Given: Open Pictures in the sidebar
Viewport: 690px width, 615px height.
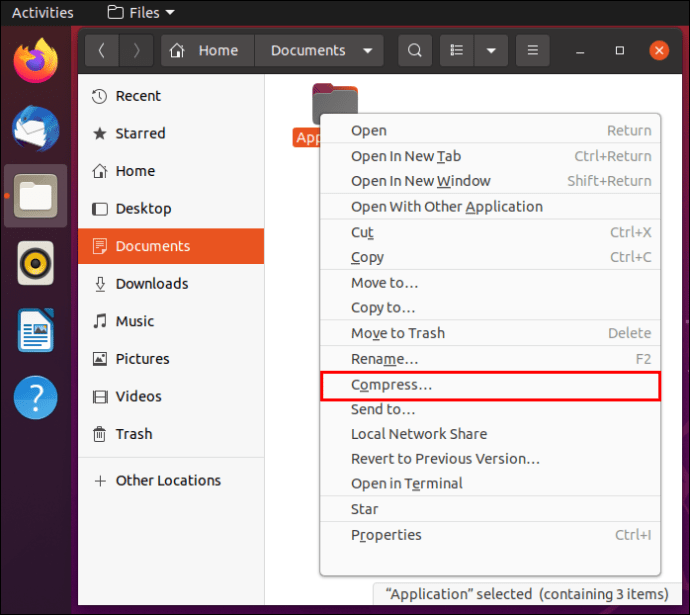Looking at the screenshot, I should [x=171, y=359].
